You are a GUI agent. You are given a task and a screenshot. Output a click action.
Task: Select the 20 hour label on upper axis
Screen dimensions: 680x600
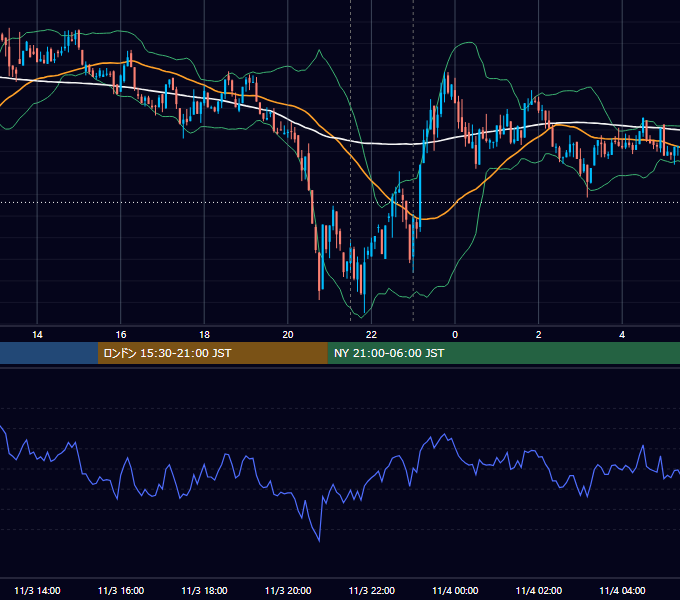point(288,335)
